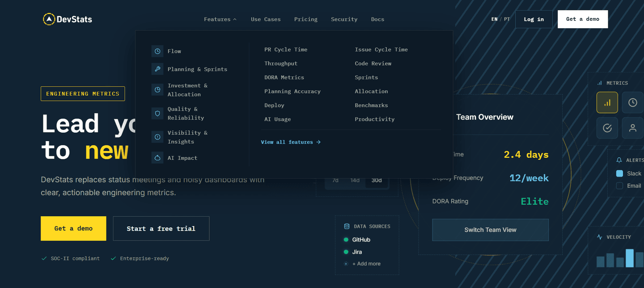Click the DevStats logo icon
Viewport: 644px width, 288px height.
click(x=49, y=19)
